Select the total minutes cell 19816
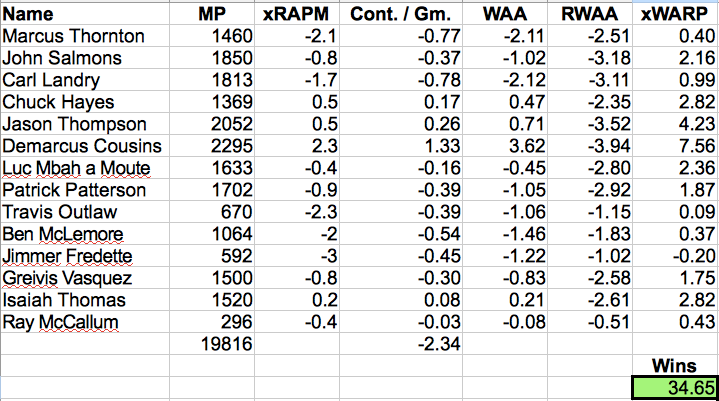 click(x=212, y=344)
